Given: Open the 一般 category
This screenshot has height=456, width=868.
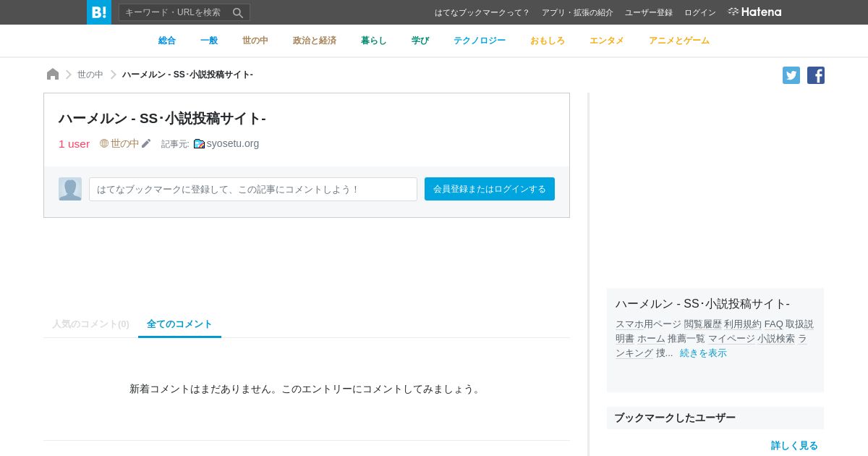Looking at the screenshot, I should point(209,41).
